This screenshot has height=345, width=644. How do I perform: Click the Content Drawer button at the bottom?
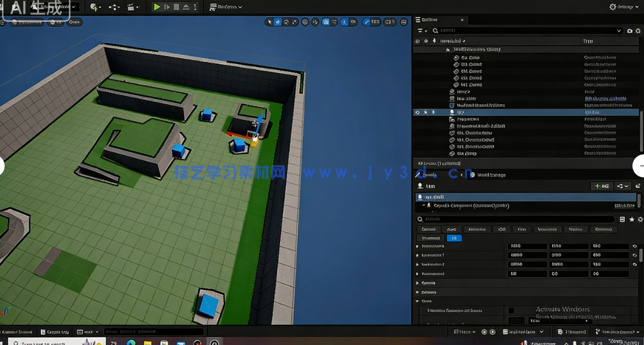(16, 331)
